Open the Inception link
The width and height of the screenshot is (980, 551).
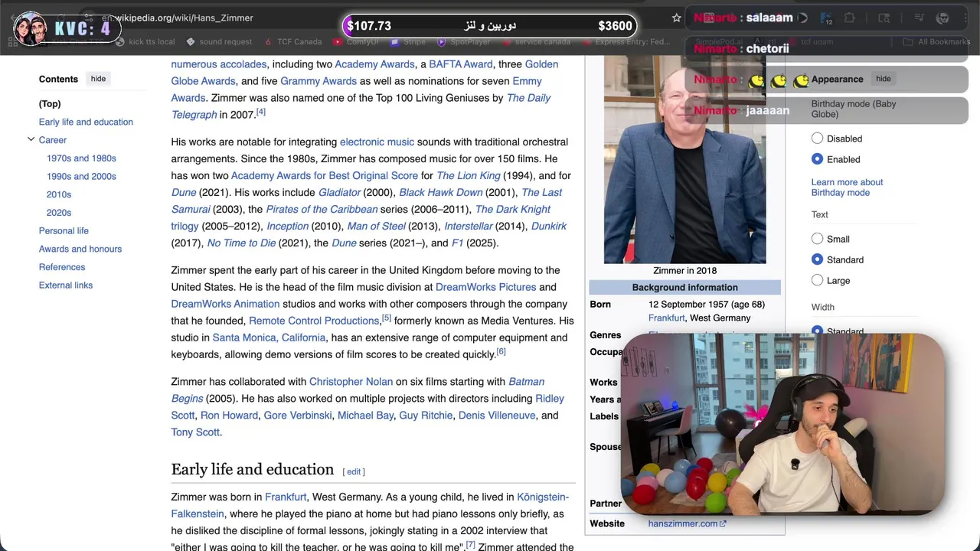click(287, 227)
